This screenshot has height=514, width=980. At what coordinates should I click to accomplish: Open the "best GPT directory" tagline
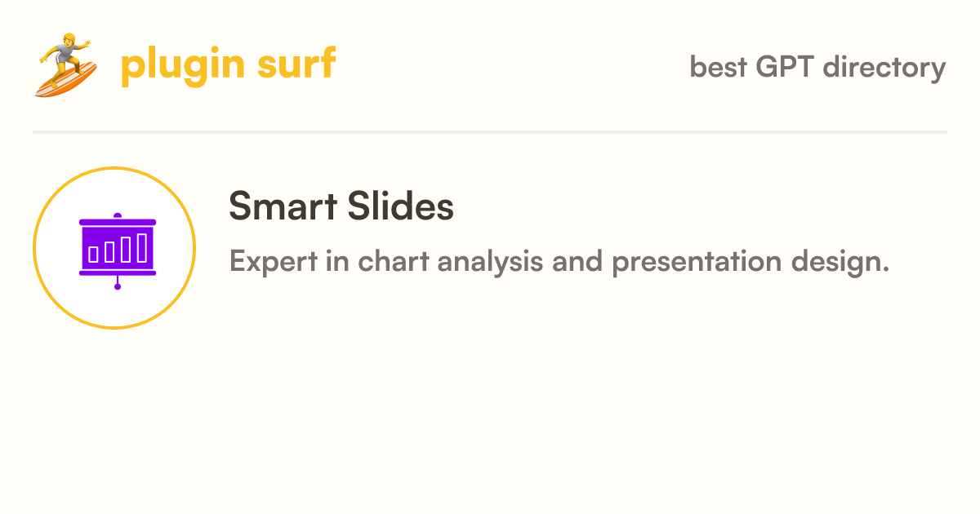point(818,67)
